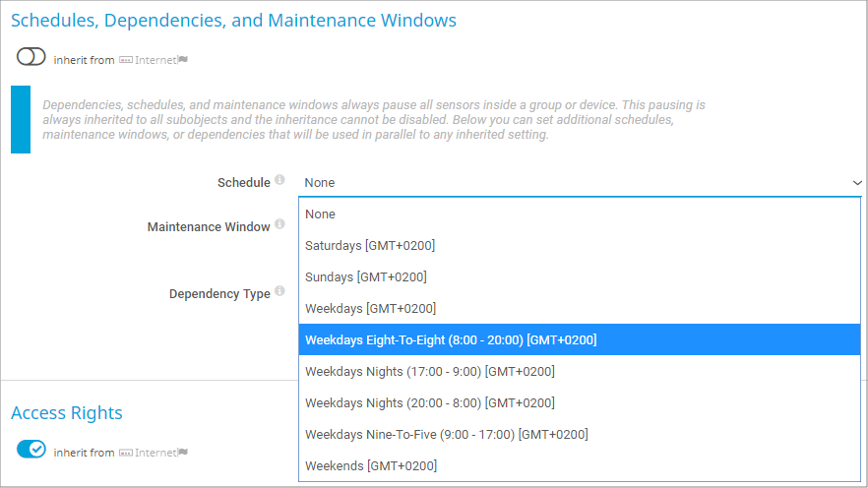Collapse the Schedule dropdown using its chevron
This screenshot has width=868, height=488.
pyautogui.click(x=856, y=183)
